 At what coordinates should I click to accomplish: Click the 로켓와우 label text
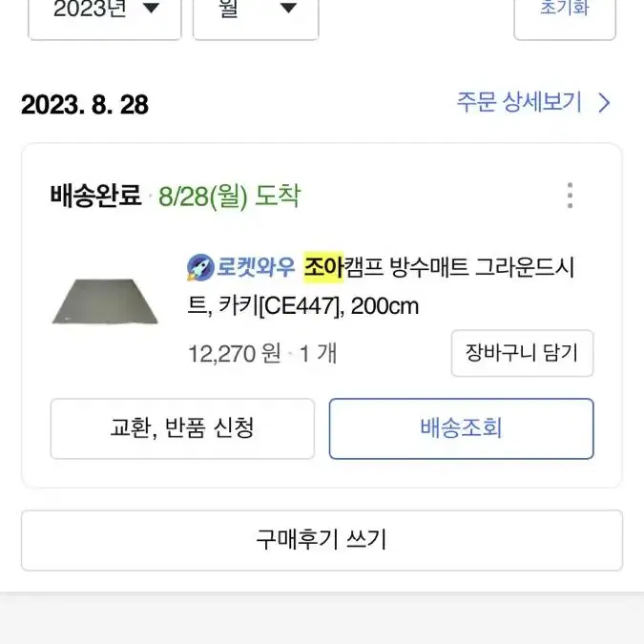click(256, 267)
